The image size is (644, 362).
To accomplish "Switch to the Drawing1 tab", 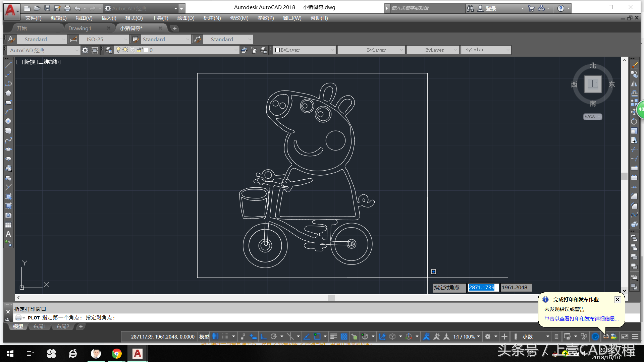I will pyautogui.click(x=80, y=28).
